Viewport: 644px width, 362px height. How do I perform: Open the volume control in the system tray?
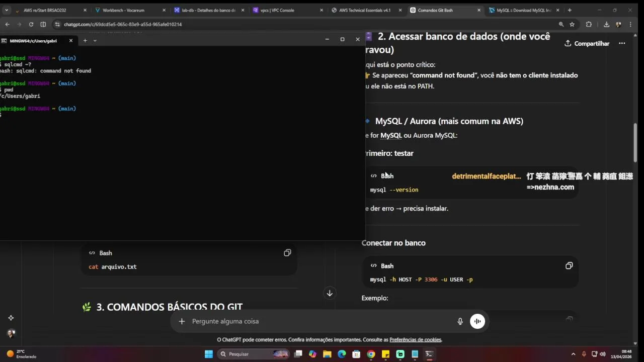tap(603, 354)
